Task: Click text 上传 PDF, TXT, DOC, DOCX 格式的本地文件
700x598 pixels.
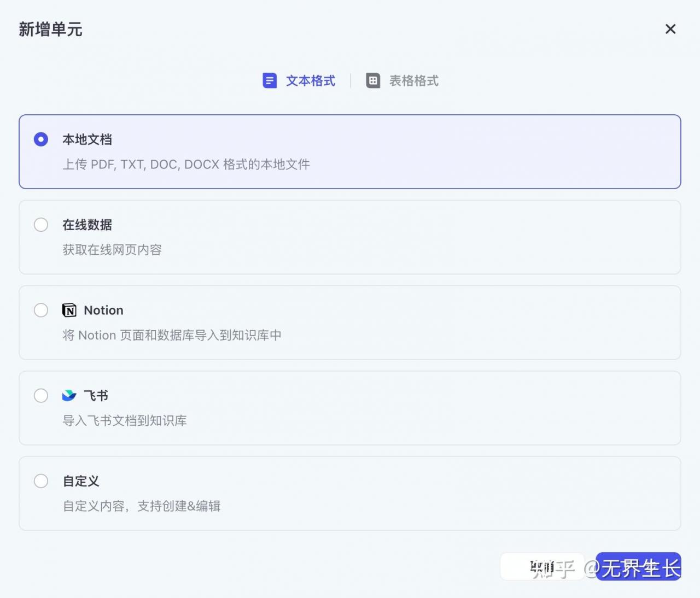Action: 186,165
